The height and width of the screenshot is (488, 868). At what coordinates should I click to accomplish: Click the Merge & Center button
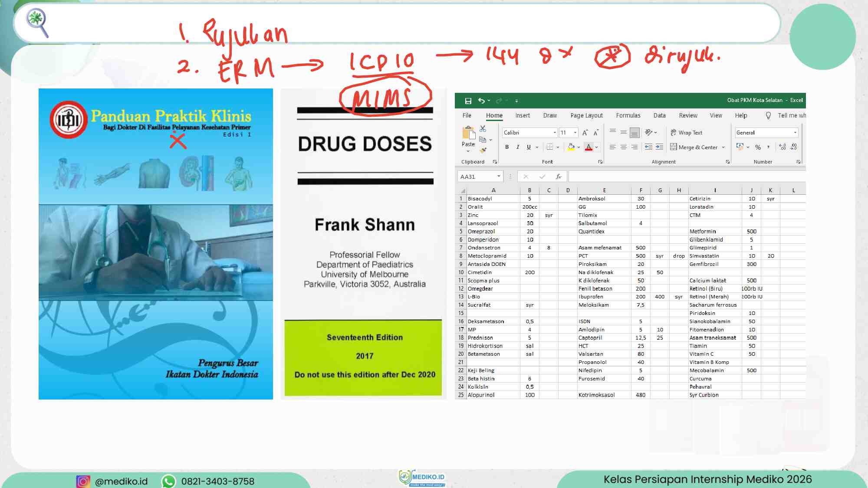click(694, 147)
